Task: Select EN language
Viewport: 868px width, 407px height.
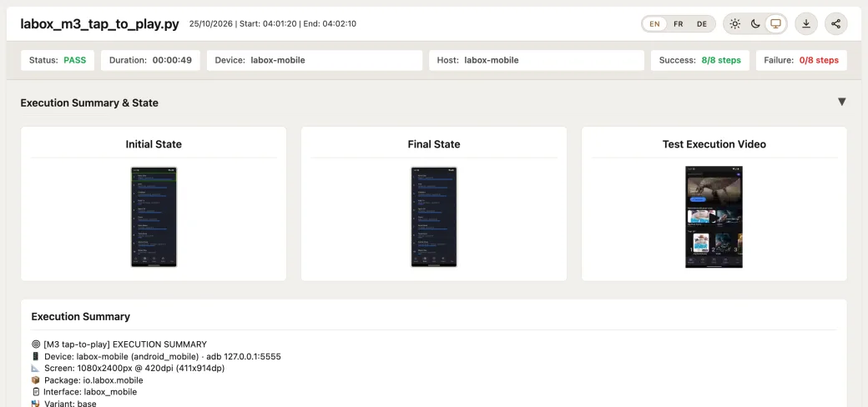Action: [x=654, y=24]
